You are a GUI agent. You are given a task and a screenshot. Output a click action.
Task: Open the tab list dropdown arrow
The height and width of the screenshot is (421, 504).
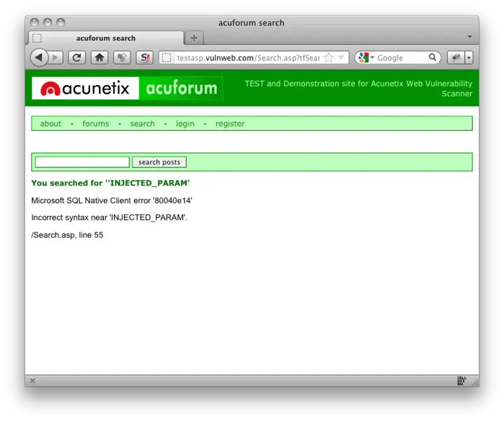point(469,36)
